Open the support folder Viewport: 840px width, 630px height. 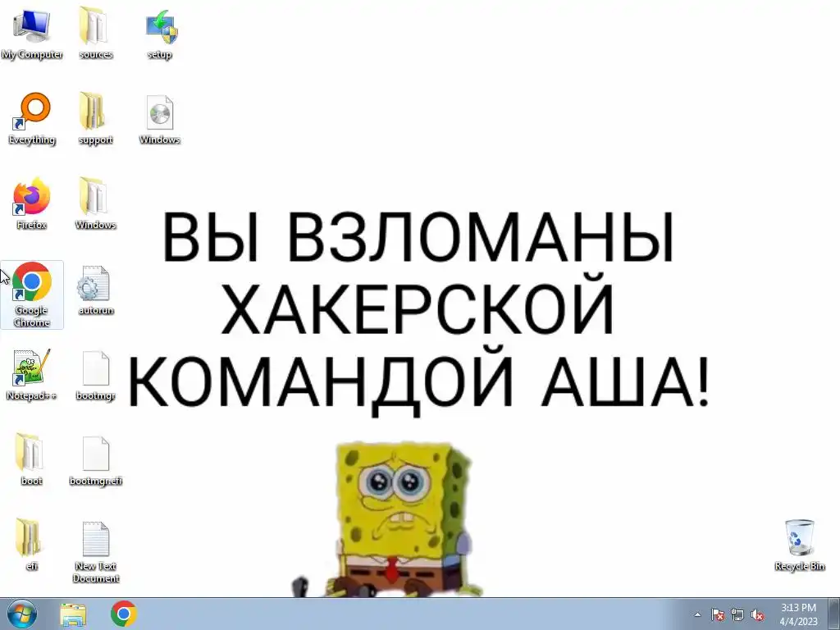pyautogui.click(x=95, y=118)
